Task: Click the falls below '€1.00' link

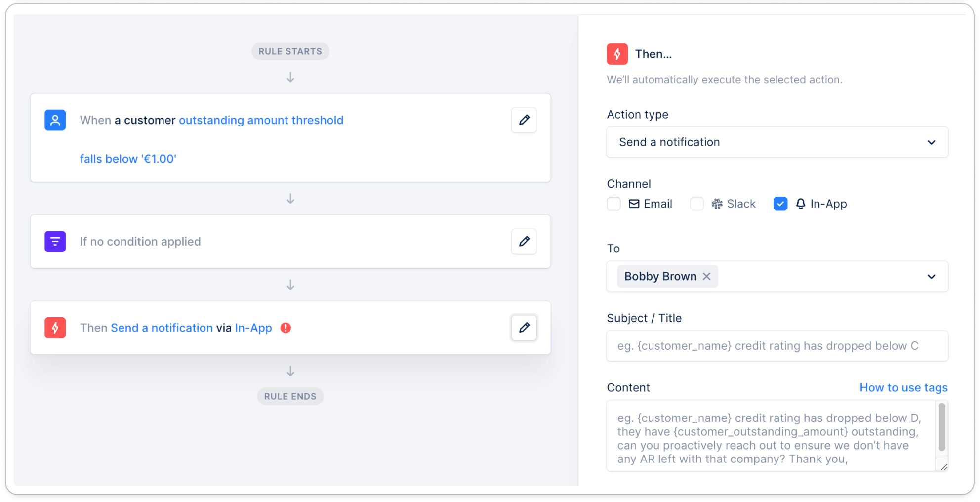Action: [128, 159]
